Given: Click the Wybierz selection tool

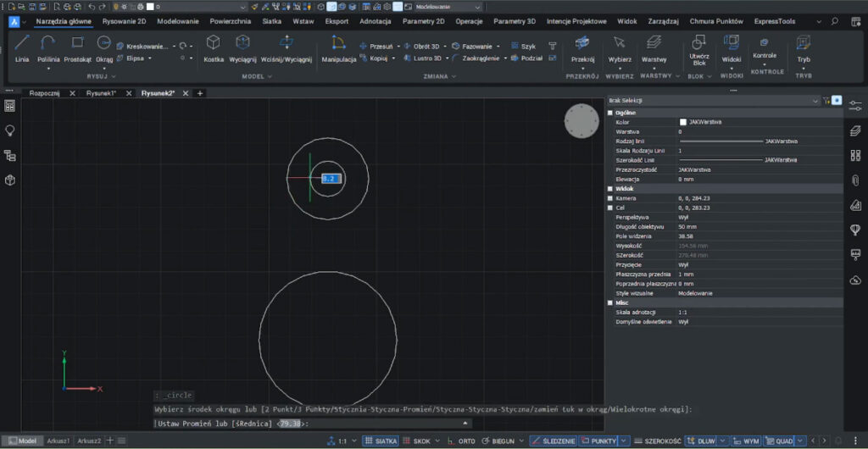Looking at the screenshot, I should pos(620,48).
